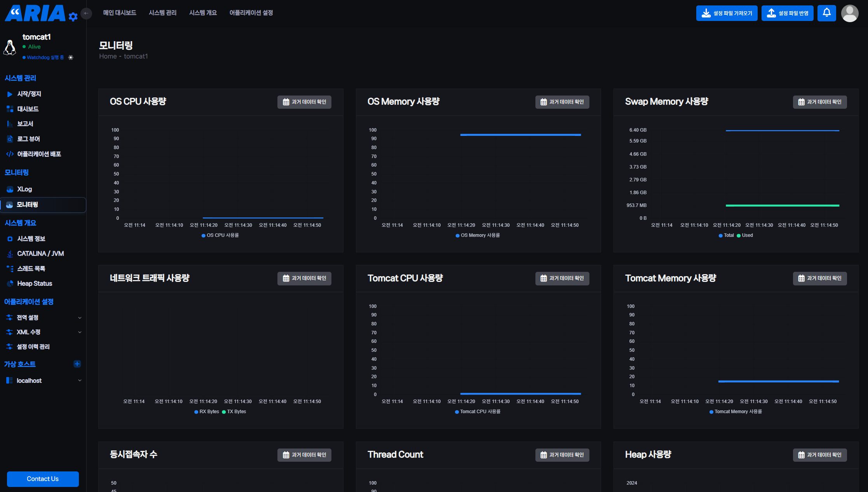Toggle Used series in Swap Memory legend
This screenshot has height=492, width=868.
pyautogui.click(x=745, y=235)
